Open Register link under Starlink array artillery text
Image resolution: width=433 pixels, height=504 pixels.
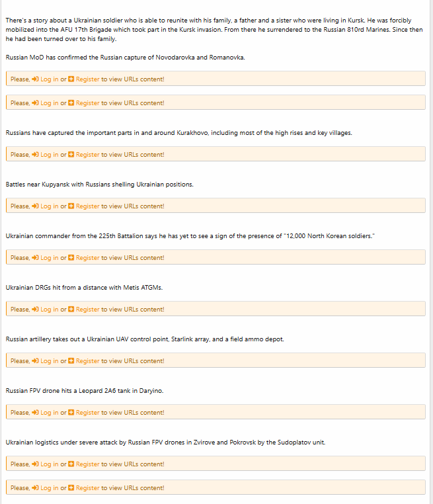(87, 361)
